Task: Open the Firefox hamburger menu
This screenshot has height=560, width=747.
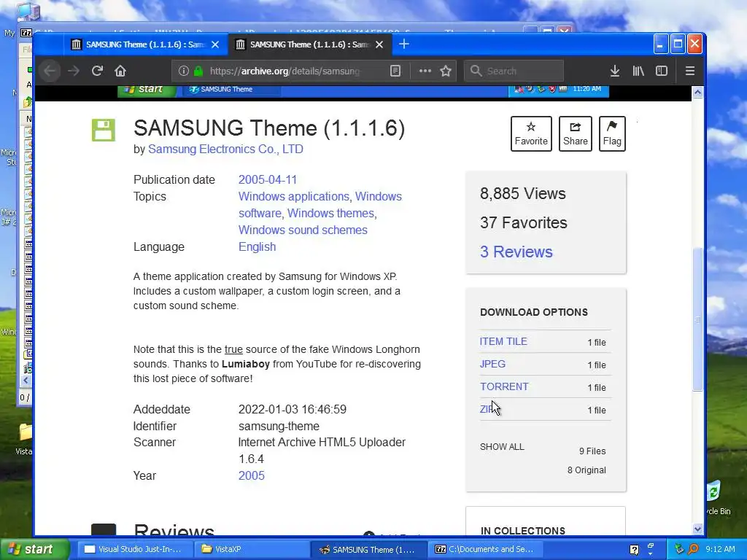Action: [690, 71]
